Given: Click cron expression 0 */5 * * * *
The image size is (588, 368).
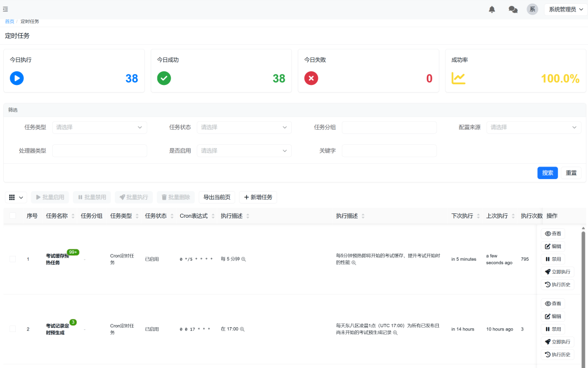Looking at the screenshot, I should pos(196,259).
